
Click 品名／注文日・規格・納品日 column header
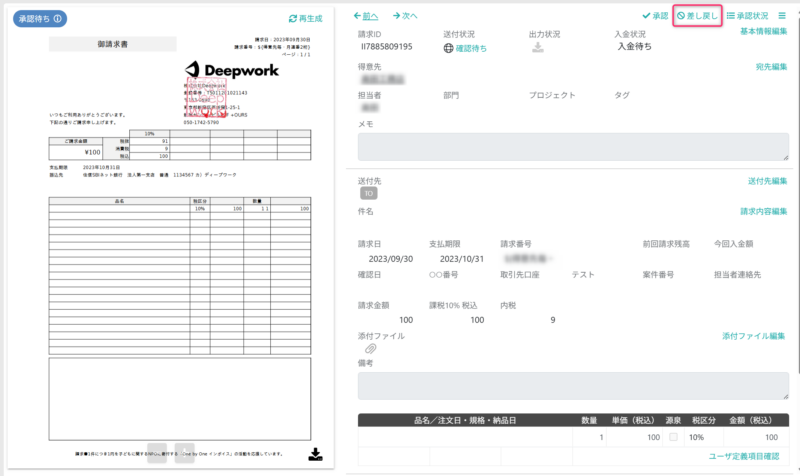coord(465,420)
